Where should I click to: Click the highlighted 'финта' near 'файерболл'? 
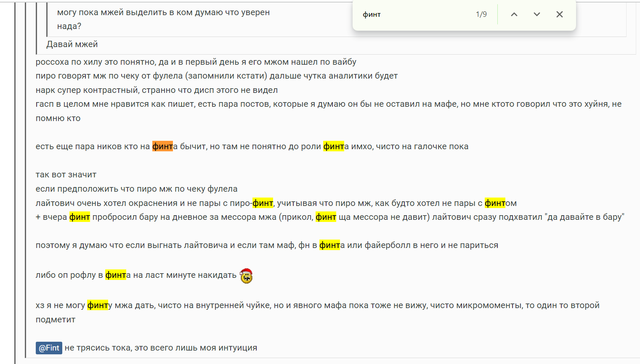click(331, 245)
